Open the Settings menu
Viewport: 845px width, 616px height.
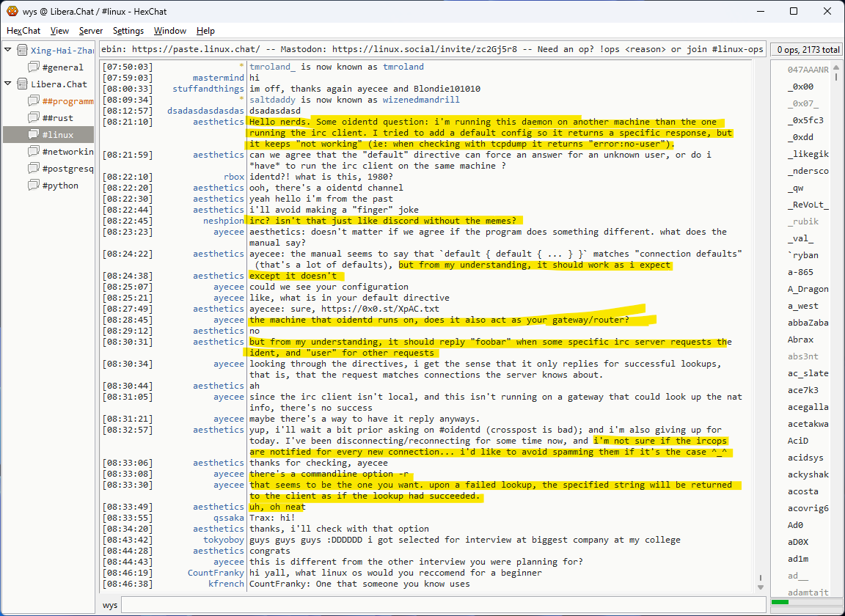click(x=128, y=31)
